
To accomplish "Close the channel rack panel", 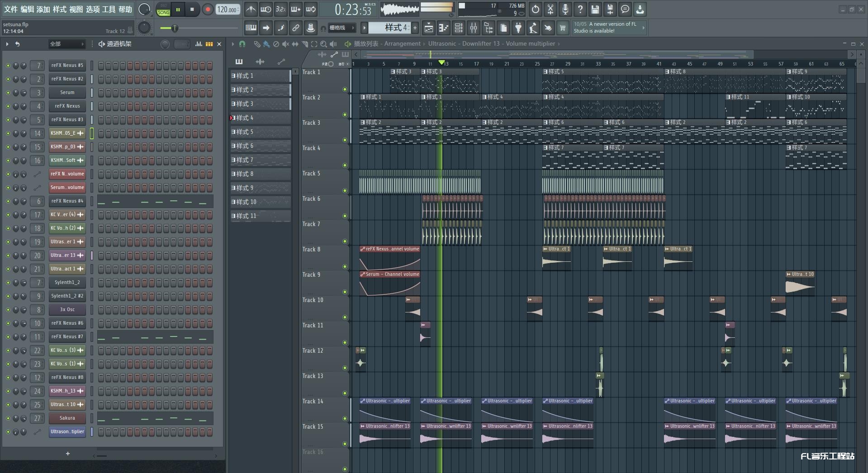I will [219, 44].
